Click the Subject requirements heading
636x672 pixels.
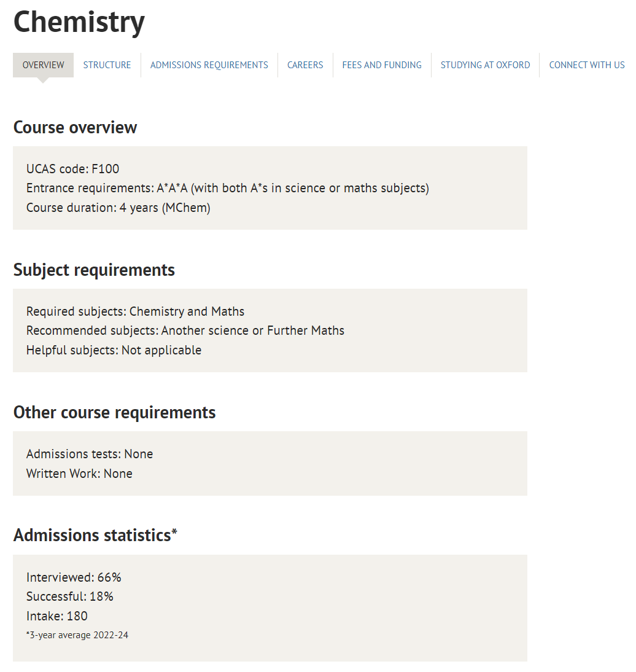point(94,270)
